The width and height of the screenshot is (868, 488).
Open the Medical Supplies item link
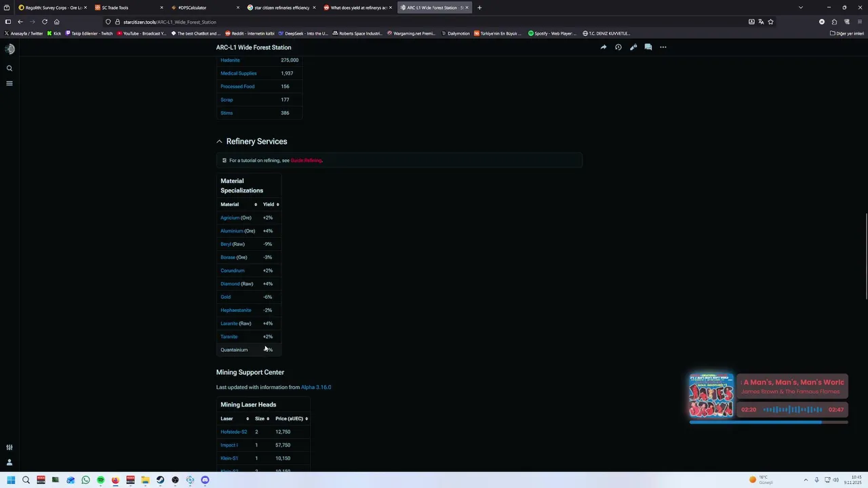coord(239,73)
